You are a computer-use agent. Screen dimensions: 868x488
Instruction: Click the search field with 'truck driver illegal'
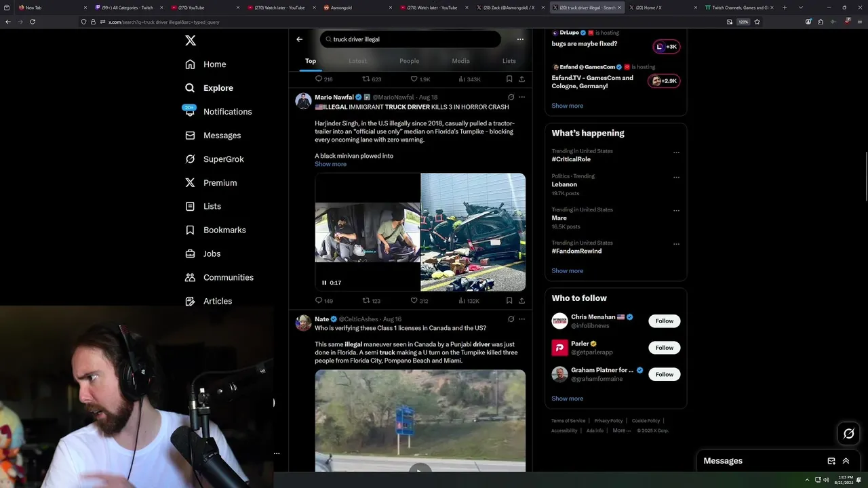410,39
